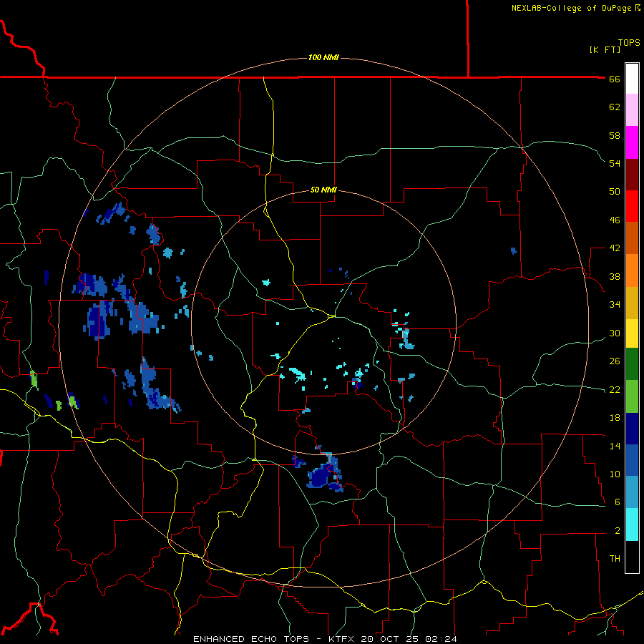Choose the dark orange legend color block
The height and width of the screenshot is (644, 644).
click(632, 238)
